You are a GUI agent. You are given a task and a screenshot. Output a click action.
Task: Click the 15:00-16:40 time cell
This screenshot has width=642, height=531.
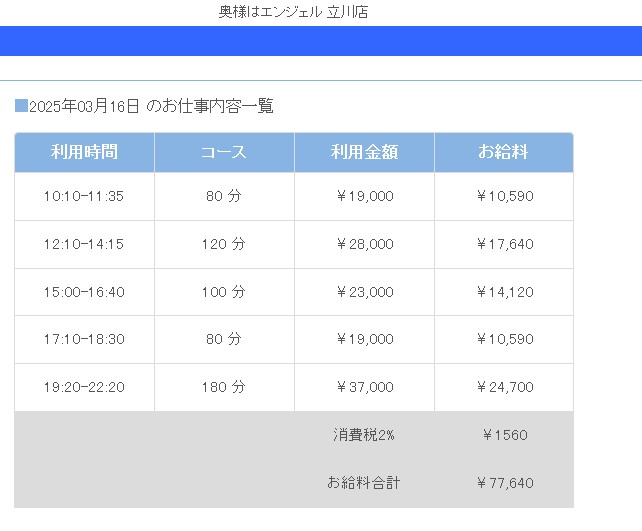(x=84, y=292)
